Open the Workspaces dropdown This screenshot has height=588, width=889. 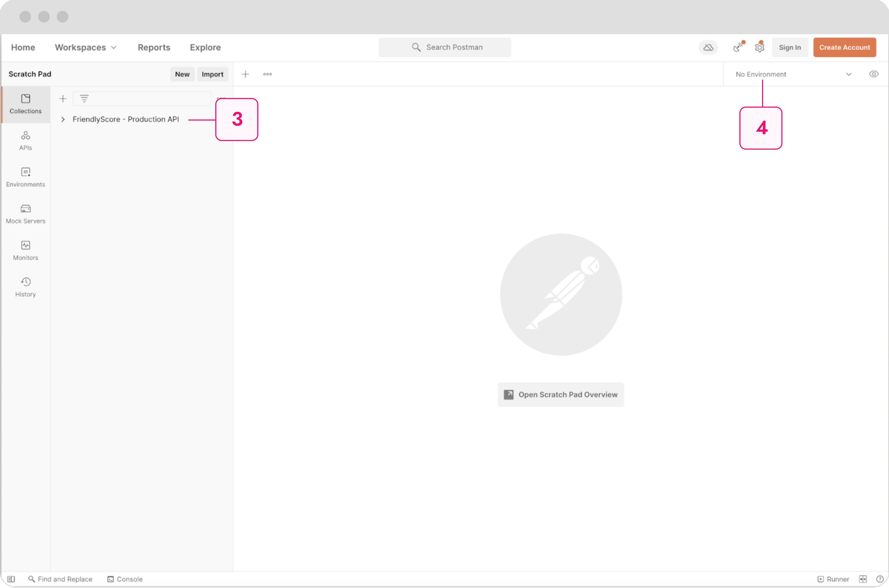[x=86, y=47]
